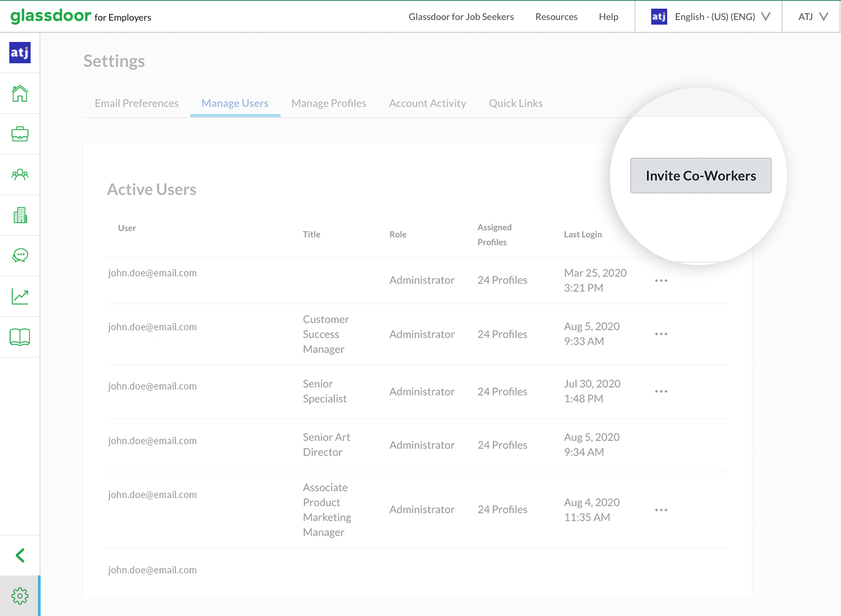Image resolution: width=841 pixels, height=616 pixels.
Task: Switch to the Manage Profiles tab
Action: (328, 103)
